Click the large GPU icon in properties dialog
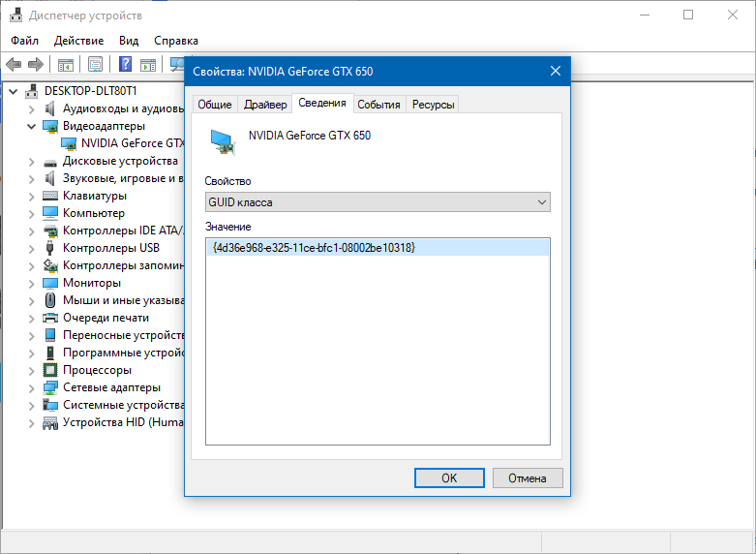This screenshot has height=554, width=756. (x=223, y=141)
